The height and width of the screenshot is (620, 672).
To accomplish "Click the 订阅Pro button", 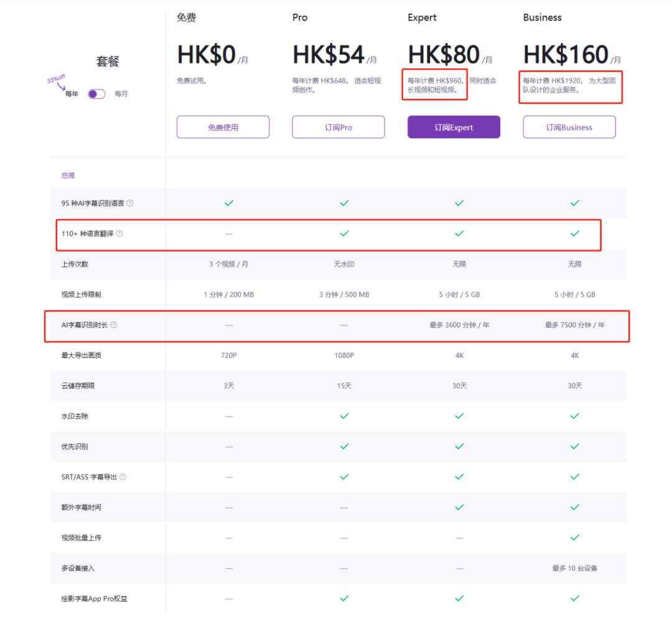I will tap(338, 127).
